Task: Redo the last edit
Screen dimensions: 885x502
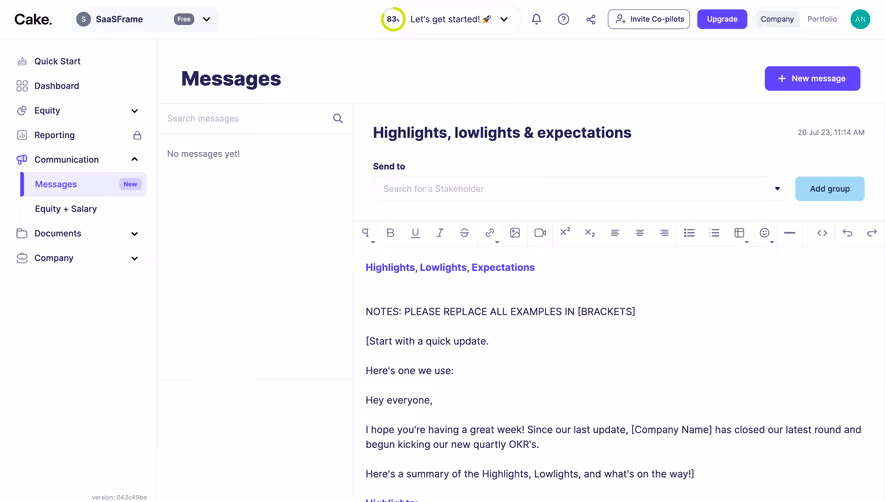Action: tap(872, 233)
